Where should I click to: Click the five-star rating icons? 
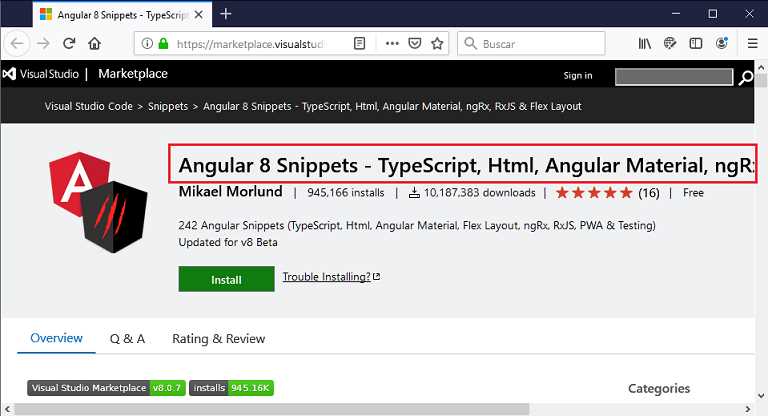coord(594,193)
